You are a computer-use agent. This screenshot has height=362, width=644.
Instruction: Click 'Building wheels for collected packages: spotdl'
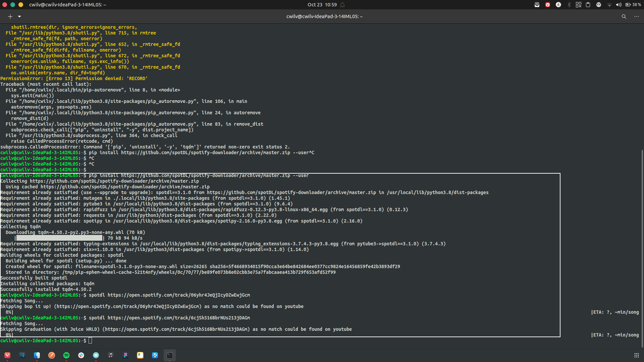tap(62, 255)
